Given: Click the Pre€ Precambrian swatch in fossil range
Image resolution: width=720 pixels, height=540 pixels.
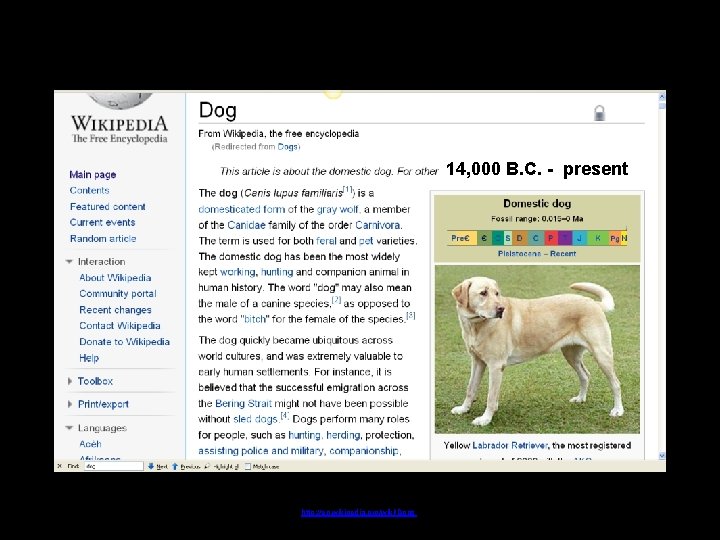Looking at the screenshot, I should [x=461, y=238].
